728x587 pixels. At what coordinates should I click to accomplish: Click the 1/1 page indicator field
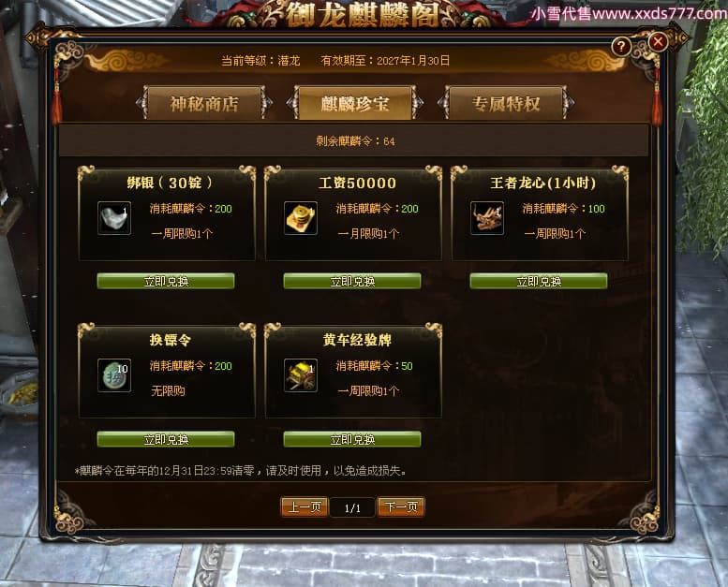click(352, 508)
